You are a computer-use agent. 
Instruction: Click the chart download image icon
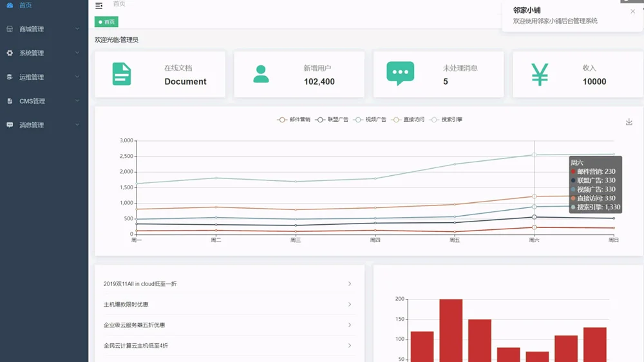(629, 122)
